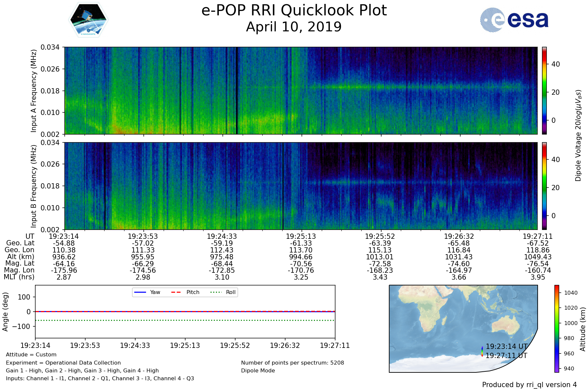Click the 19:25:13 UT label below the spectrograms

click(301, 236)
